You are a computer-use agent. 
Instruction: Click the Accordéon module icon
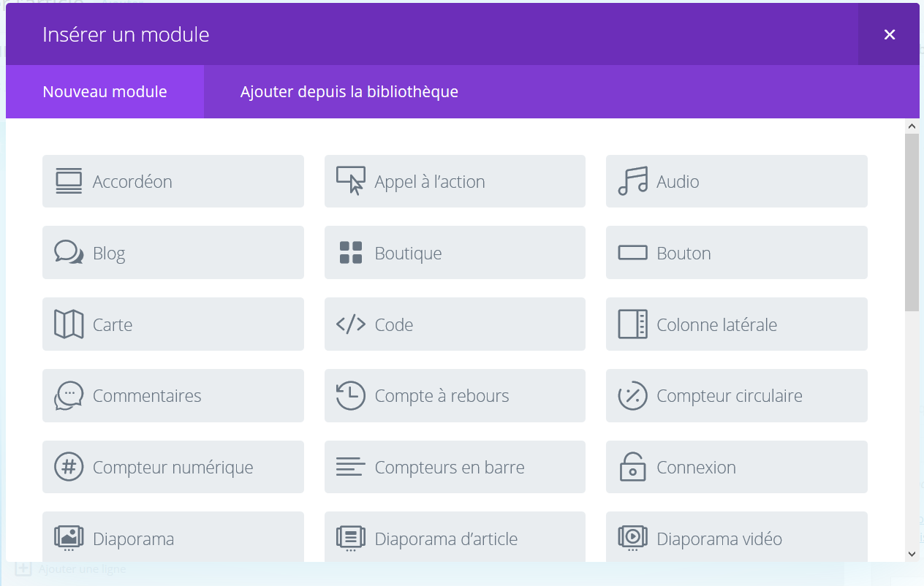click(x=69, y=181)
